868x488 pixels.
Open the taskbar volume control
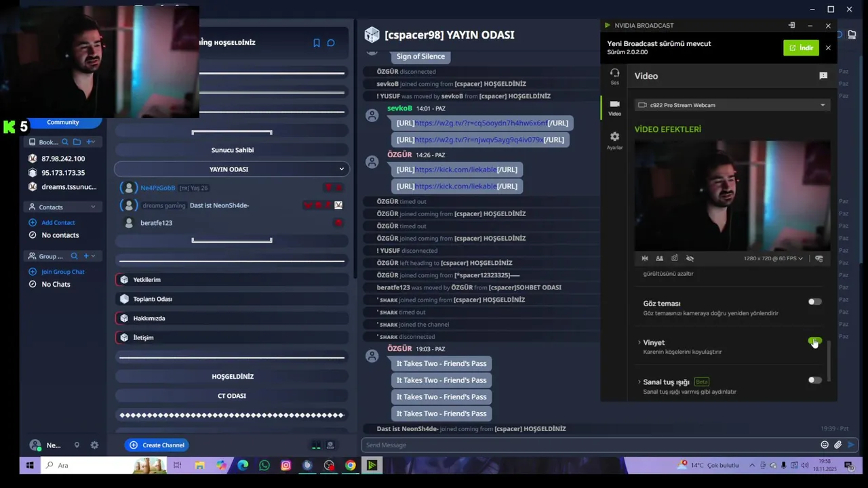pos(805,466)
